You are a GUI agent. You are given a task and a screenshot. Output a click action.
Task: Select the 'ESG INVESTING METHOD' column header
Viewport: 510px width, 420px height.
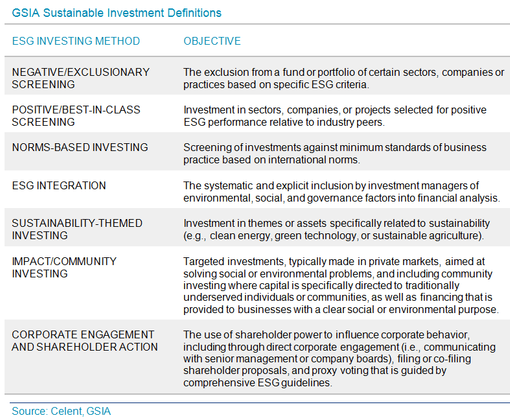(76, 41)
